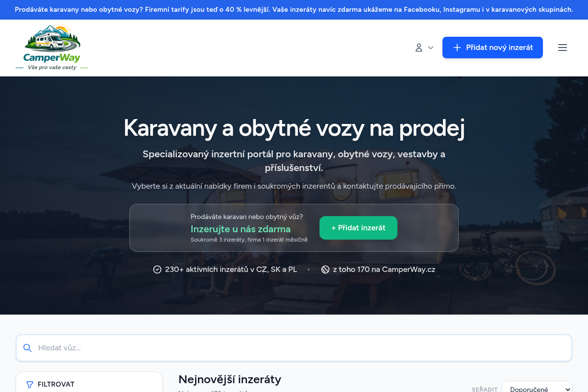Screen dimensions: 588x392
Task: Click the green "+ Přidat inzerát" button
Action: click(358, 228)
